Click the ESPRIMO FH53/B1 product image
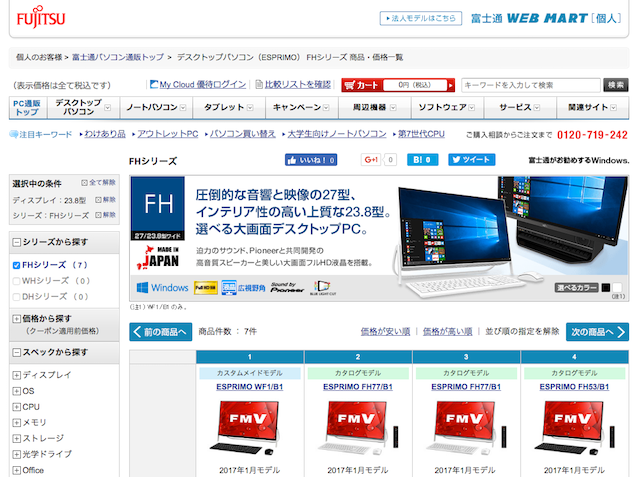Viewport: 640px width, 477px height. tap(574, 427)
